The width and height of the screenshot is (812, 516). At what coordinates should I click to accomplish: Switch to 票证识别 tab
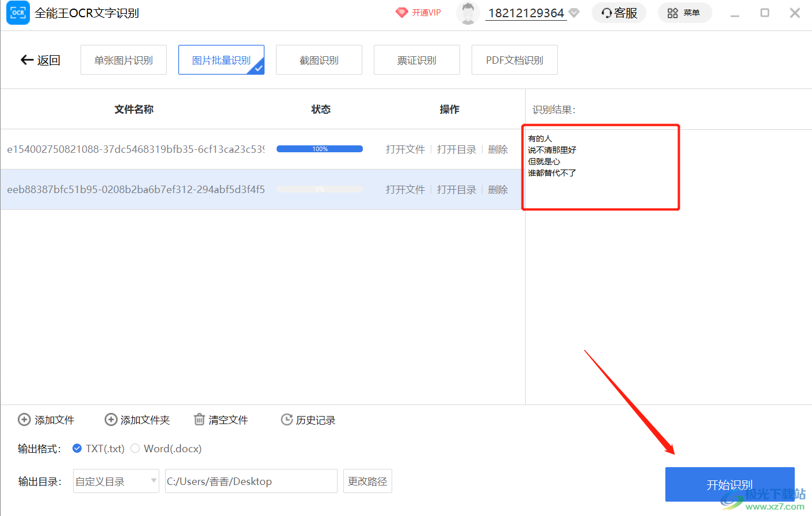tap(417, 60)
